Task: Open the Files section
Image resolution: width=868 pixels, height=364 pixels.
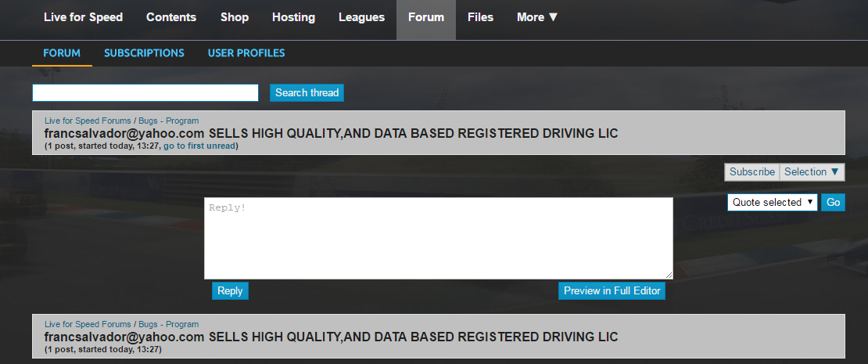Action: (x=480, y=17)
